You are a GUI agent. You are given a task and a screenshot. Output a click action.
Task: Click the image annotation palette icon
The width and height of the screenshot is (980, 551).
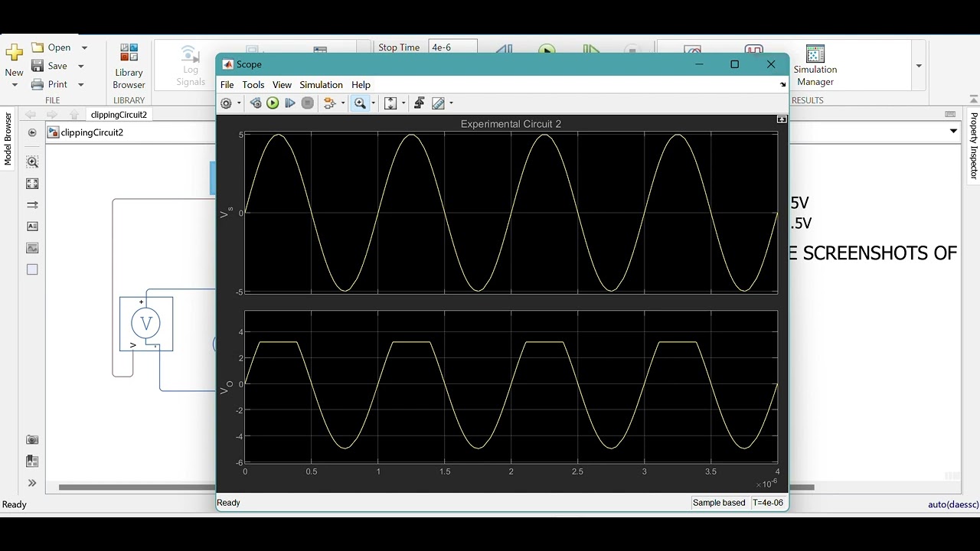click(x=32, y=248)
